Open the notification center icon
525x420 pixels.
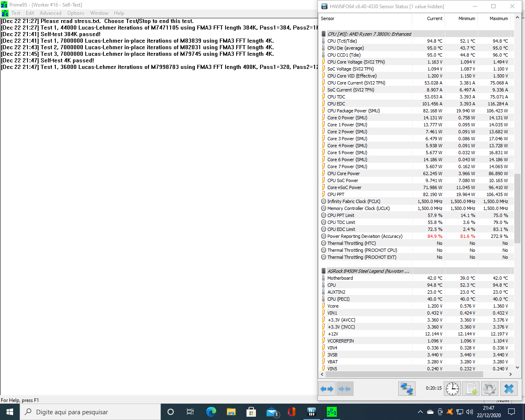(x=511, y=412)
